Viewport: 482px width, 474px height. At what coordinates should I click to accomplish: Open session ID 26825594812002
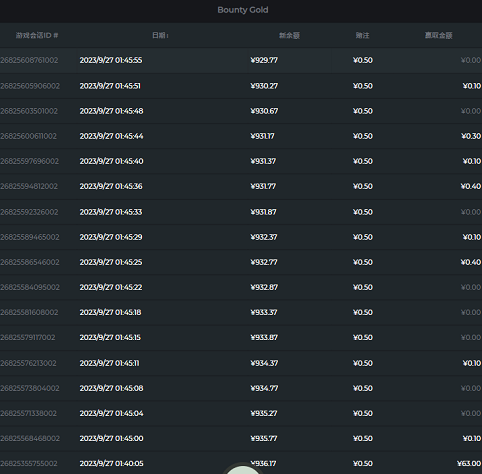point(29,186)
